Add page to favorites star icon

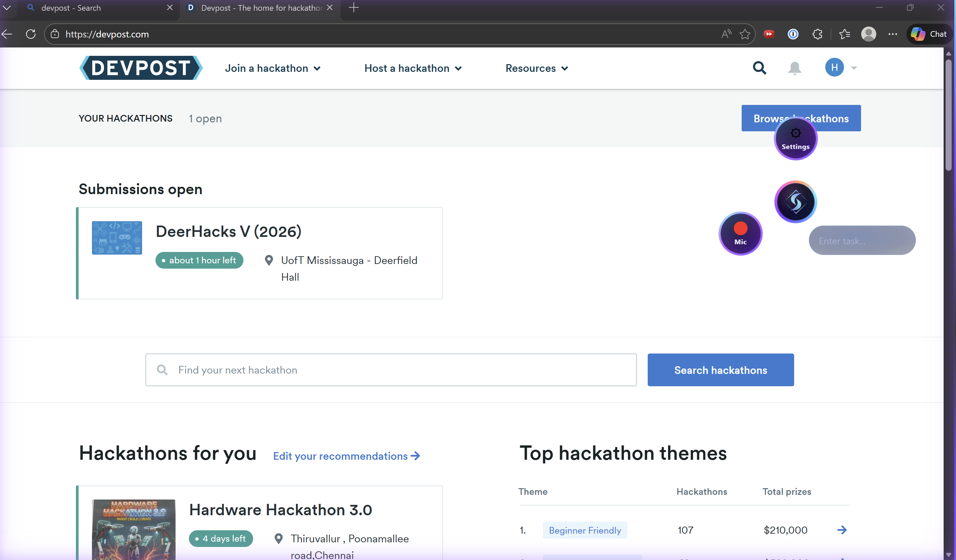[x=745, y=34]
